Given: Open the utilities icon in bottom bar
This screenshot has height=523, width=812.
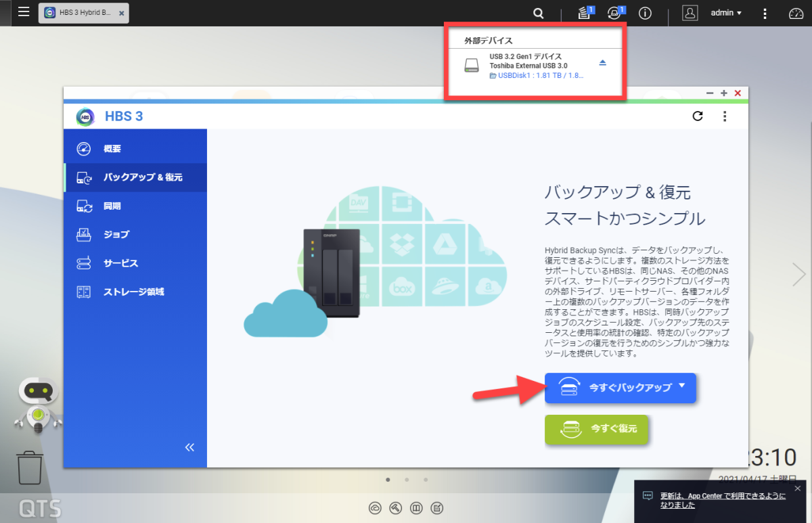Looking at the screenshot, I should (397, 508).
